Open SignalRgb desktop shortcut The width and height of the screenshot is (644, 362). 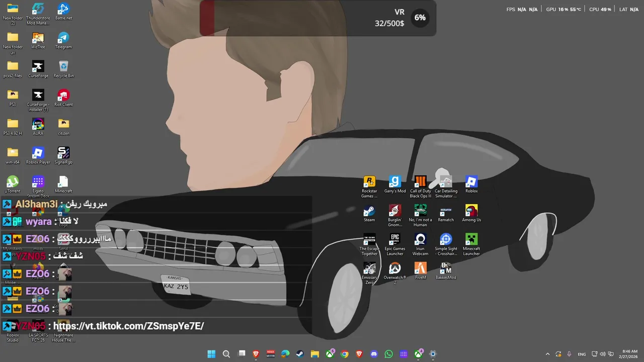coord(63,155)
